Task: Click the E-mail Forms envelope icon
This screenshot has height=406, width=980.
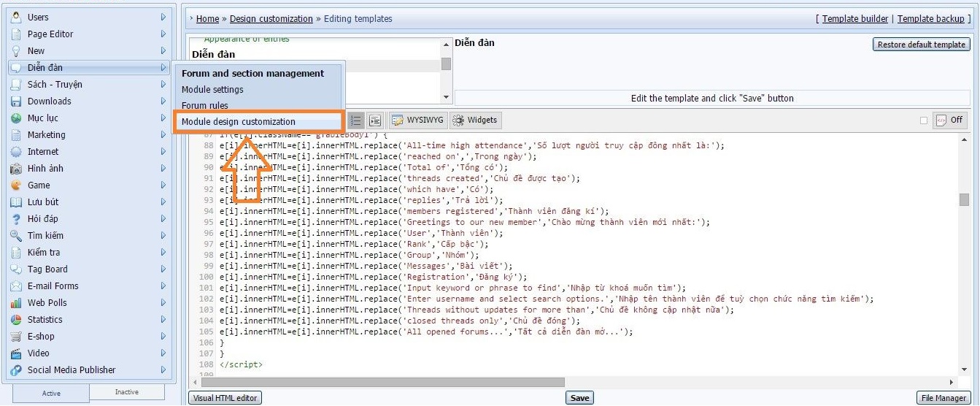Action: click(x=16, y=286)
